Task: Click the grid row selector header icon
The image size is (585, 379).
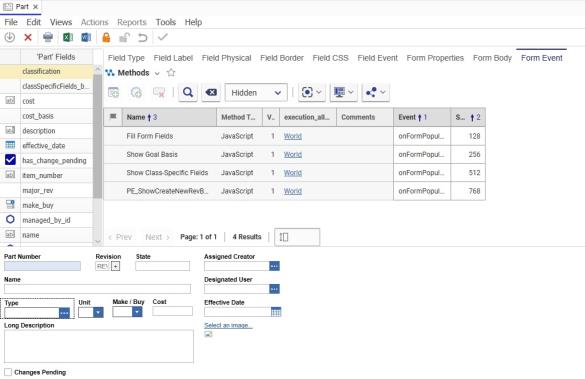Action: [113, 116]
